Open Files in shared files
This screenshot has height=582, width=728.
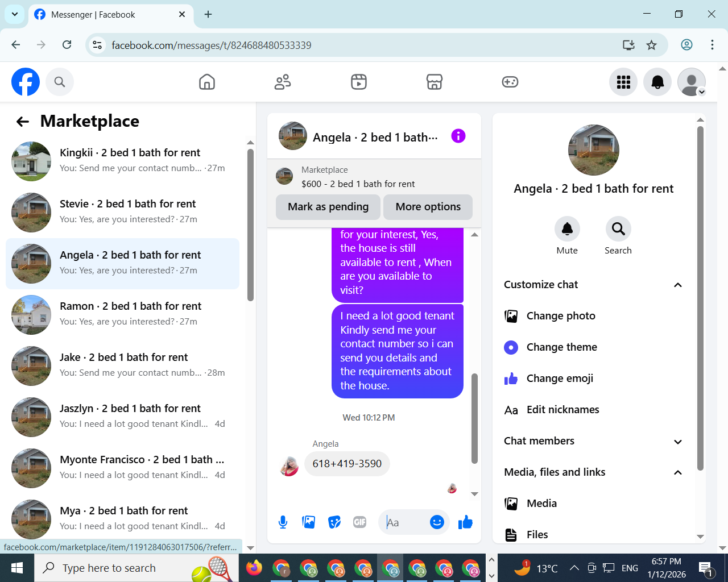(593, 535)
